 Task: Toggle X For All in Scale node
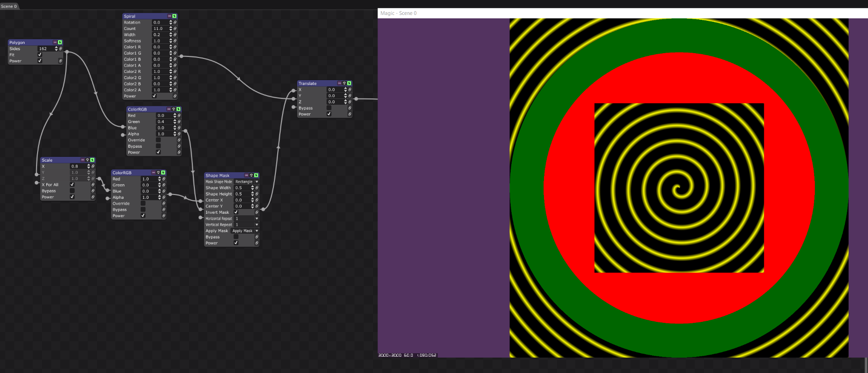tap(72, 184)
